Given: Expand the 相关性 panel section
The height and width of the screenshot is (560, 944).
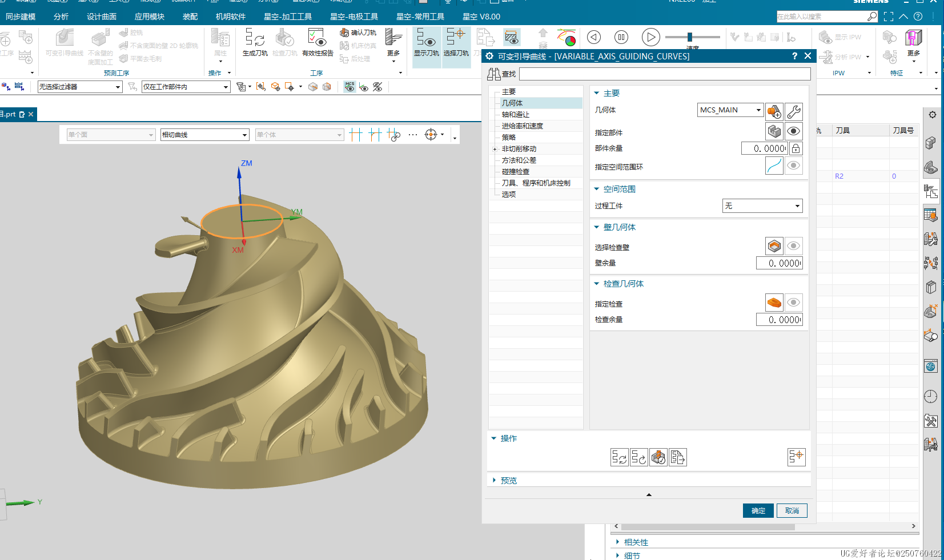Looking at the screenshot, I should pyautogui.click(x=632, y=542).
